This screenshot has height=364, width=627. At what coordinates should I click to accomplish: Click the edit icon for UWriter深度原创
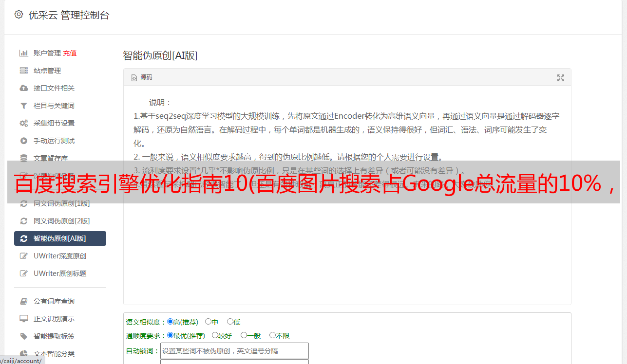tap(23, 256)
